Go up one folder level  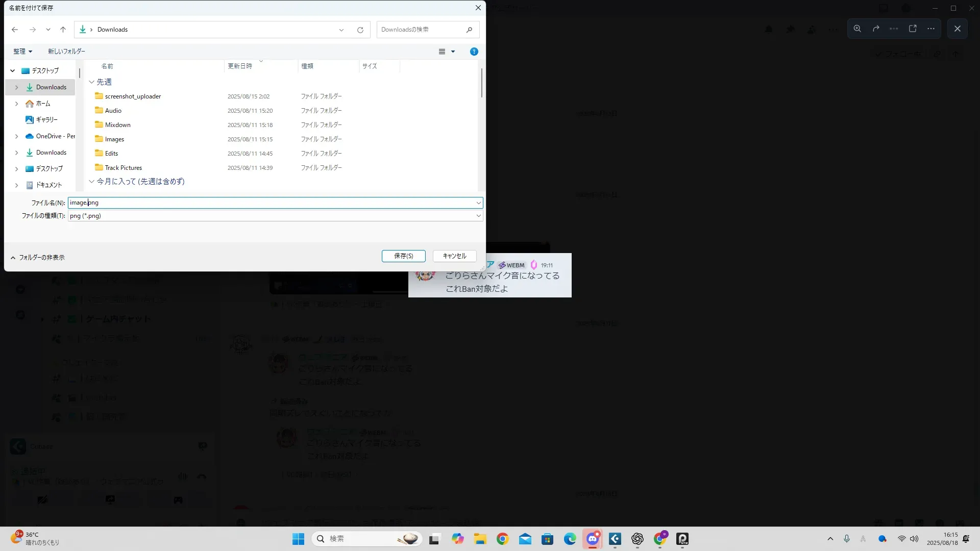click(x=63, y=30)
